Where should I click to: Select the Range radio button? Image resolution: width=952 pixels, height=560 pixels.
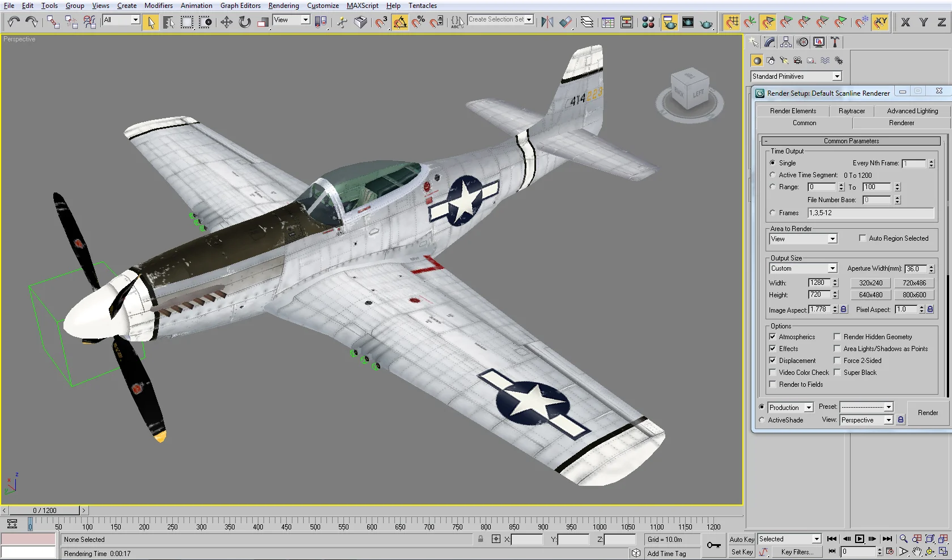click(x=772, y=187)
